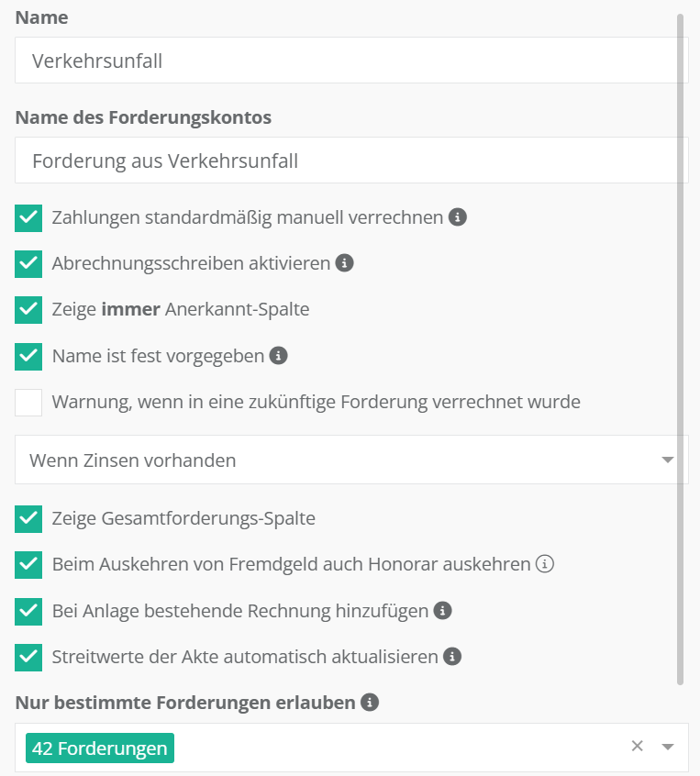
Task: Toggle Streitwerte der Akte automatisch aktualisieren checkbox
Action: [28, 657]
